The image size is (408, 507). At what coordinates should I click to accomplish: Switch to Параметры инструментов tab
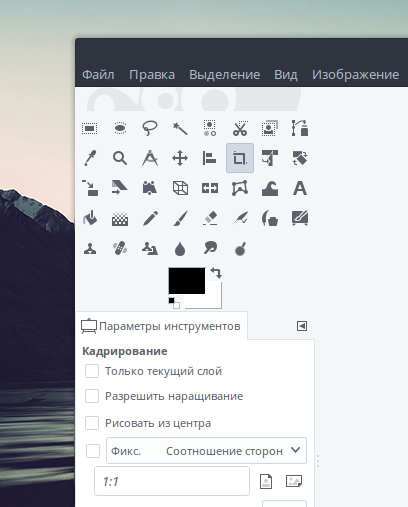tap(161, 326)
